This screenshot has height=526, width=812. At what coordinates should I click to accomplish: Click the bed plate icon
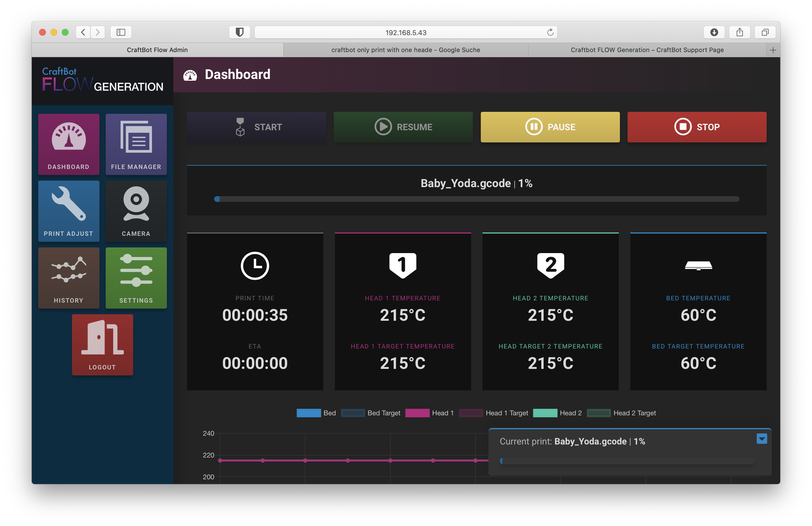pos(698,266)
